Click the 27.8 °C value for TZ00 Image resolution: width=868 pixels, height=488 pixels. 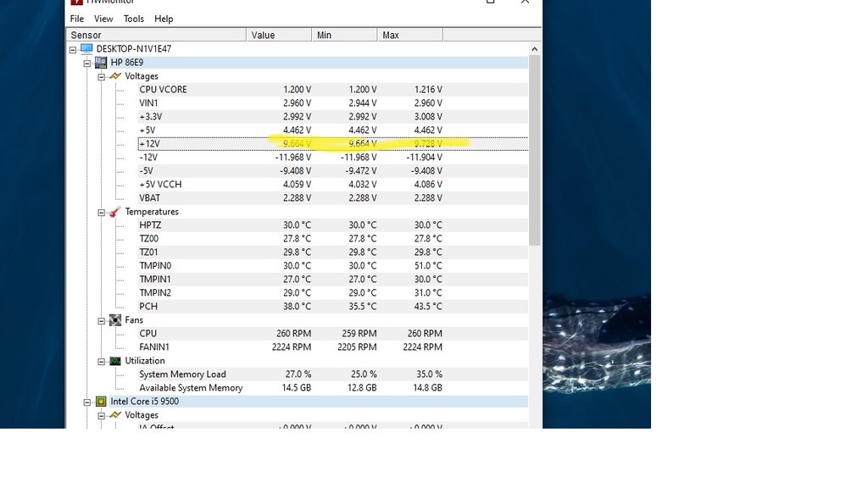(298, 238)
